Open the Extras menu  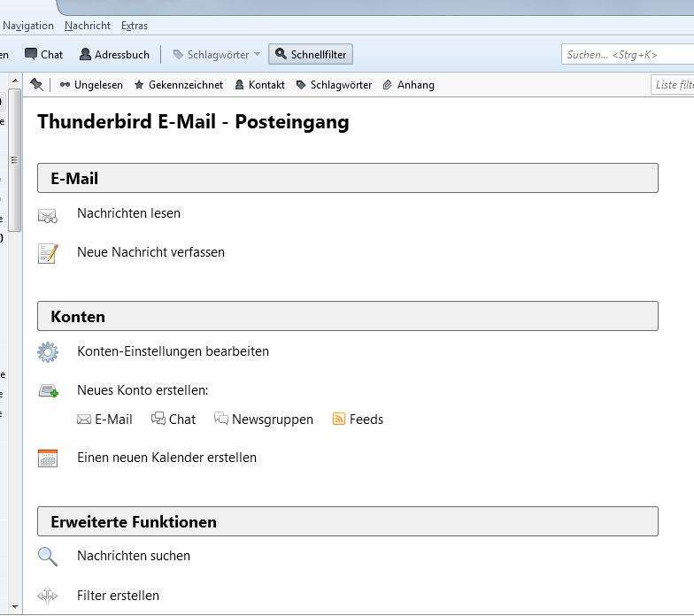135,26
